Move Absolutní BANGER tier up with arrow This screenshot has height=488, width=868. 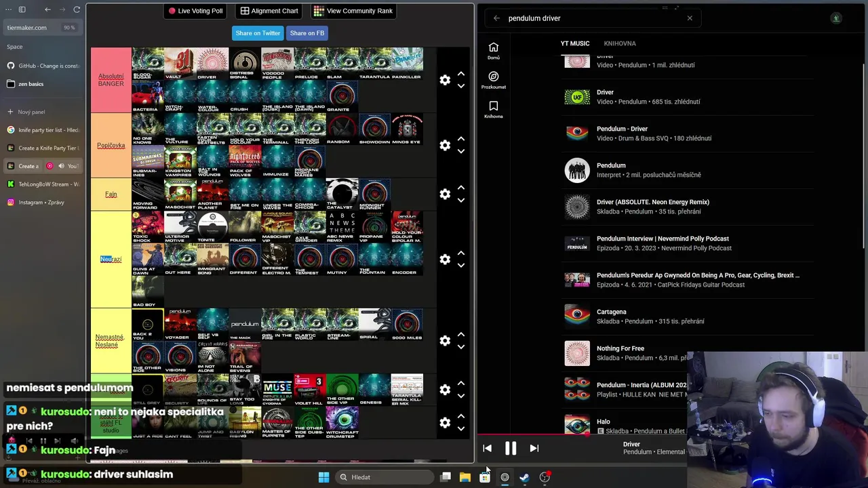[461, 74]
